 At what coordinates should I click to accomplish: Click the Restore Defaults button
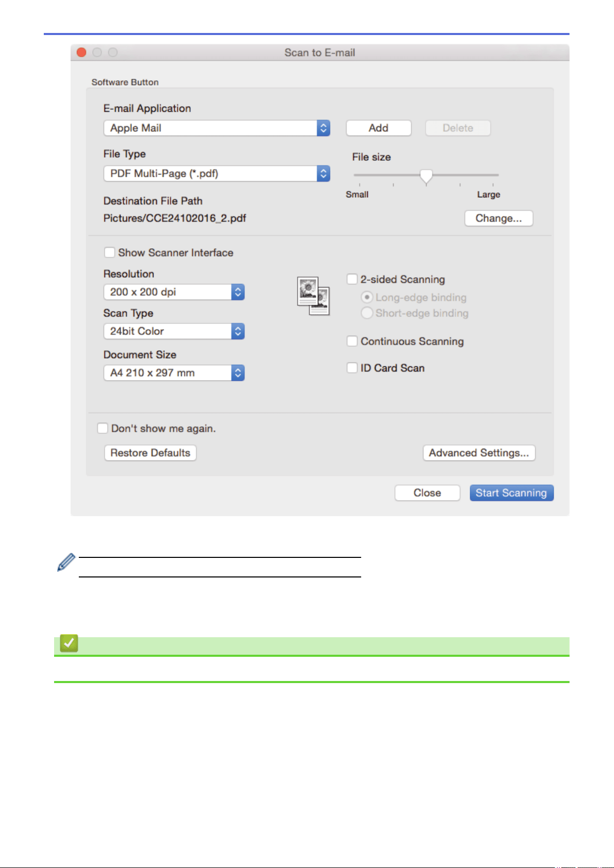(x=150, y=453)
